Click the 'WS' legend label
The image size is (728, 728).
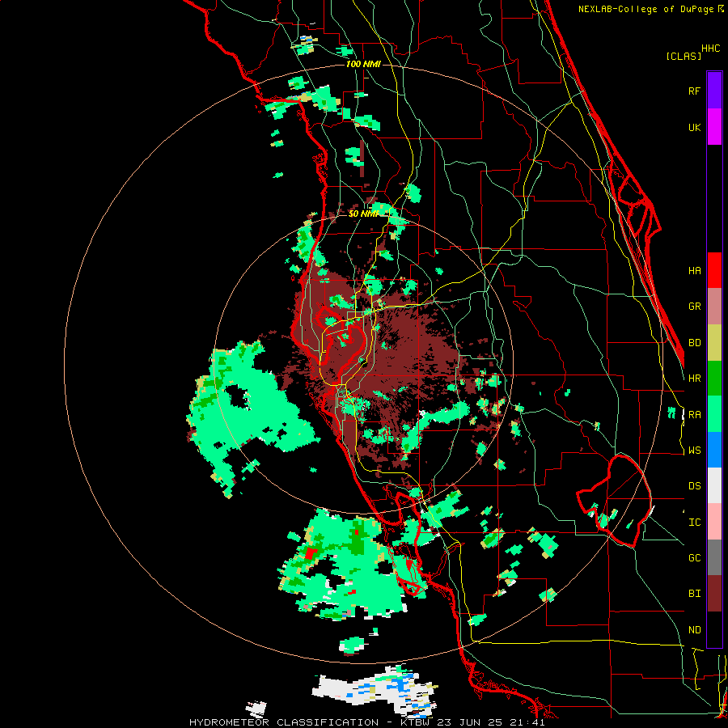click(x=694, y=451)
